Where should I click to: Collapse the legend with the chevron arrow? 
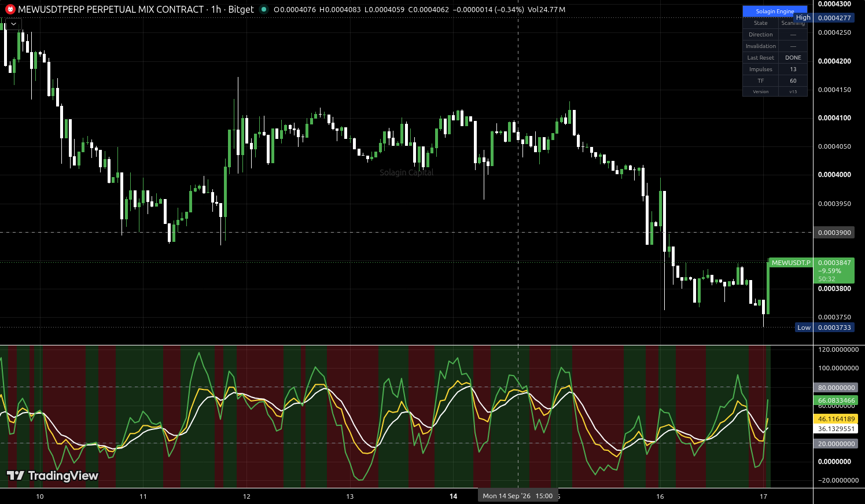(x=13, y=24)
